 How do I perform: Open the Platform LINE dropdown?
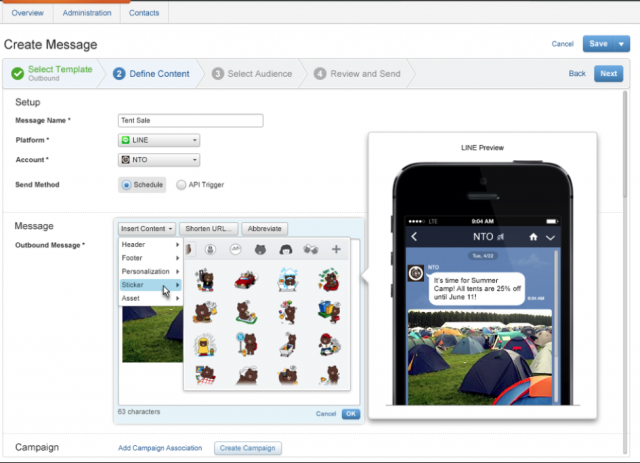tap(159, 140)
